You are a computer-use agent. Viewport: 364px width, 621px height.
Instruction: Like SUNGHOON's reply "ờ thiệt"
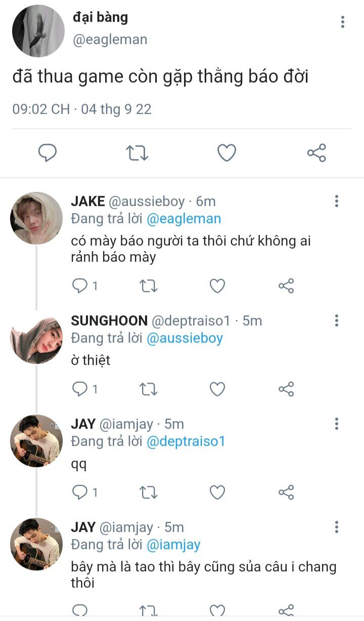tap(217, 389)
